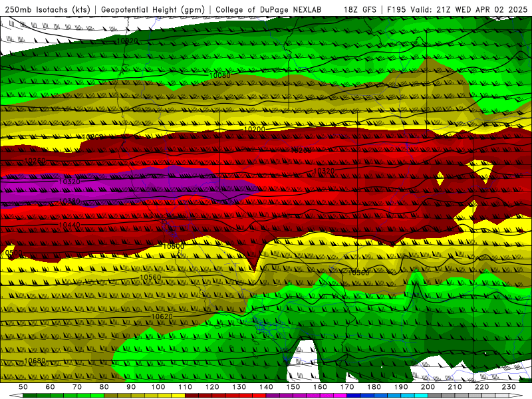This screenshot has height=399, width=532.
Task: Click the 50 value on the color scale
Action: (23, 387)
